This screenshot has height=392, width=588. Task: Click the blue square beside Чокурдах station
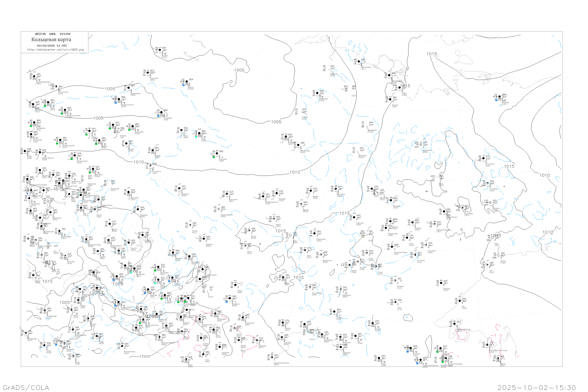[496, 100]
